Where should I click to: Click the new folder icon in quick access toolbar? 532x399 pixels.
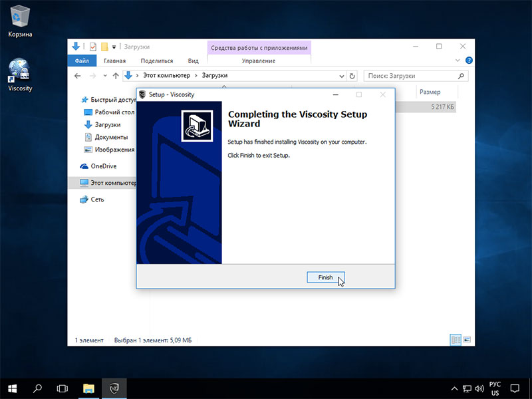pos(104,47)
